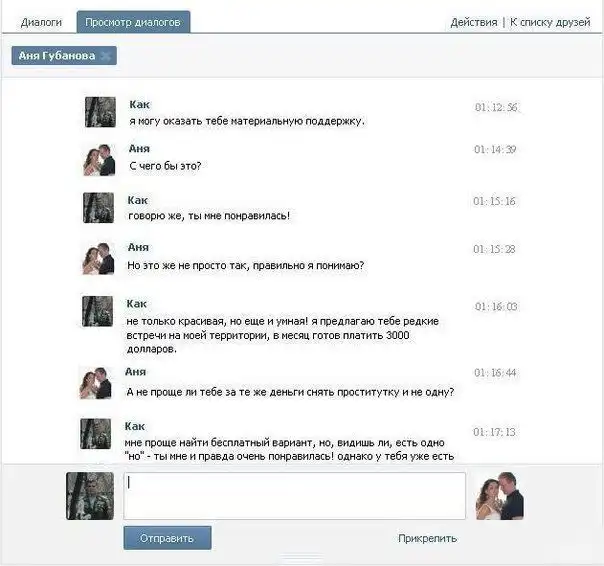The height and width of the screenshot is (566, 604).
Task: Click the Аня Губанова name tag
Action: pyautogui.click(x=57, y=56)
